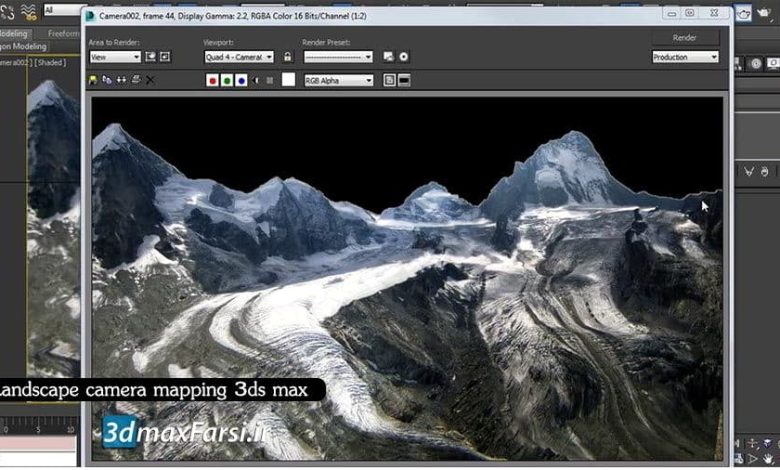Viewport: 780px width, 470px height.
Task: Click the wave-shaped icon in main toolbar
Action: click(x=28, y=11)
